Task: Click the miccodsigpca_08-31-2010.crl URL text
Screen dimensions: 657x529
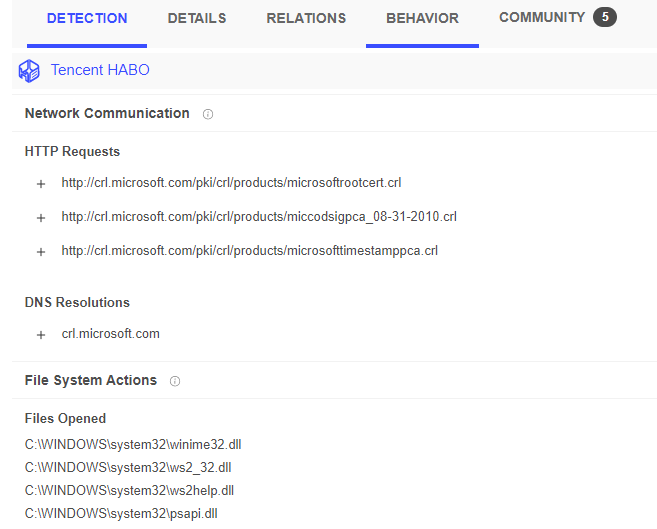Action: pos(259,217)
